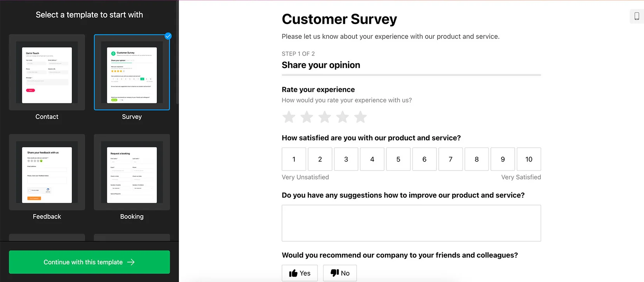Click the second rating star
The width and height of the screenshot is (644, 282).
307,117
